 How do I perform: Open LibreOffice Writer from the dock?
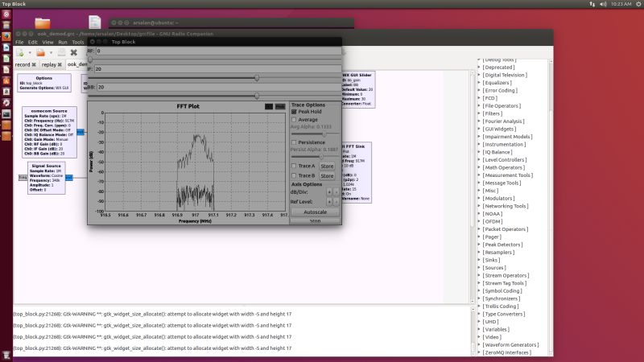click(x=6, y=47)
